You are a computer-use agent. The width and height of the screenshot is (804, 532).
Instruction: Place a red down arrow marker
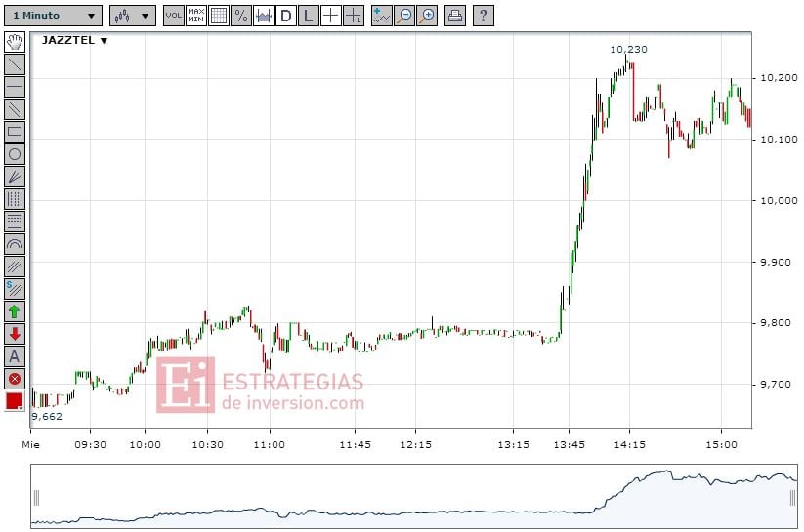click(x=15, y=334)
